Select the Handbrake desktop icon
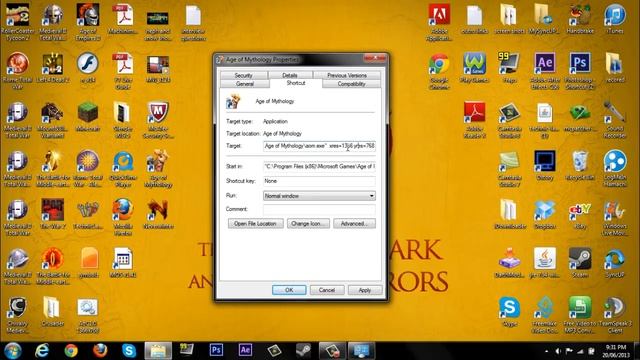Viewport: 640px width, 360px height. click(x=580, y=19)
